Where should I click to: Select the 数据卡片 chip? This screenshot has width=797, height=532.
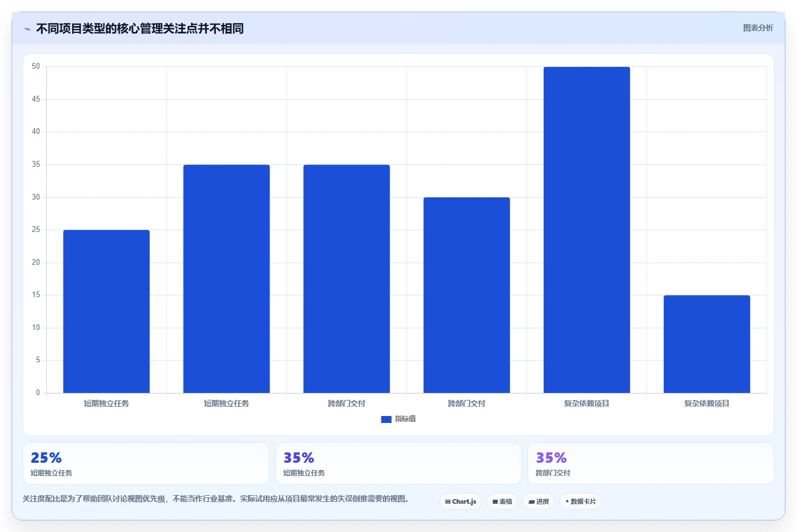(581, 501)
